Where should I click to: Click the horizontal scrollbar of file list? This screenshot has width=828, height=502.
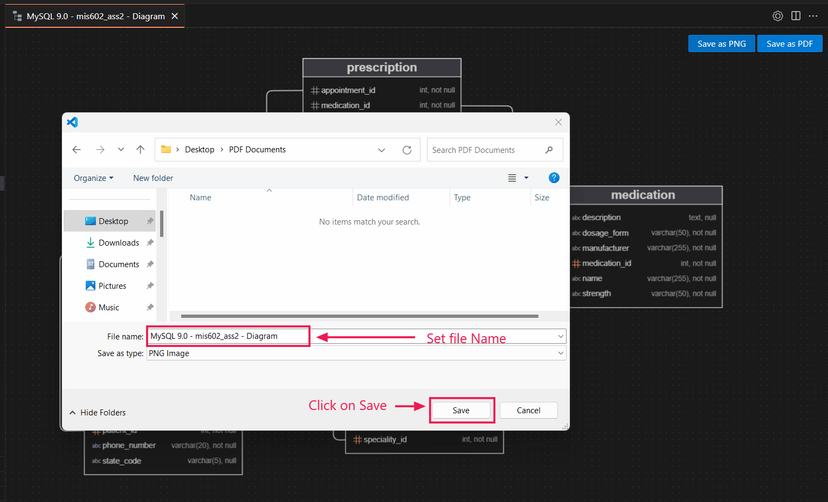click(360, 316)
